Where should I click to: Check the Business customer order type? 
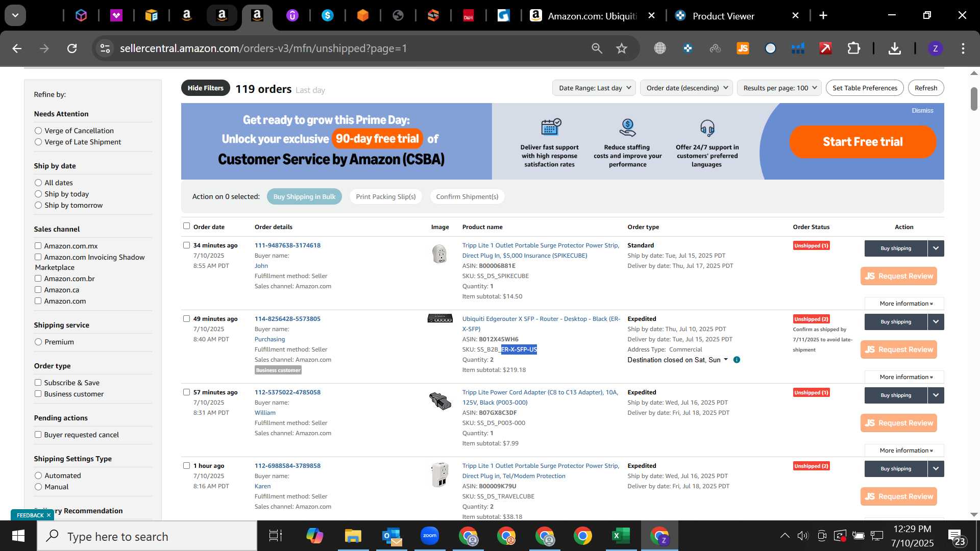coord(38,394)
